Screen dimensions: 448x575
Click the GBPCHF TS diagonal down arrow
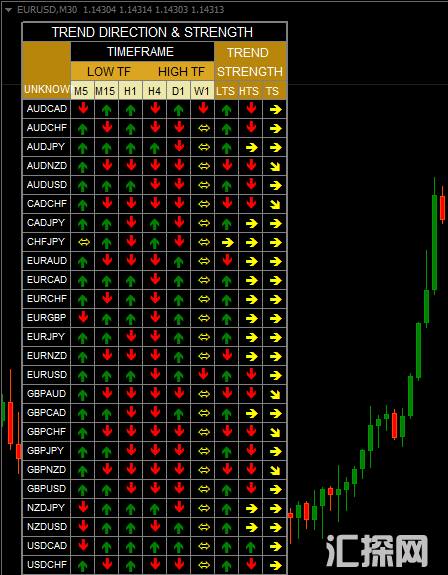[x=275, y=432]
